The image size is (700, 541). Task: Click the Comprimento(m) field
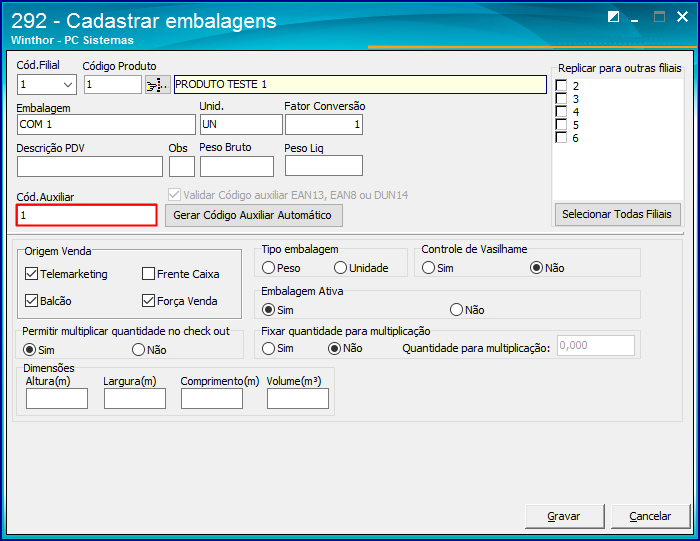212,398
